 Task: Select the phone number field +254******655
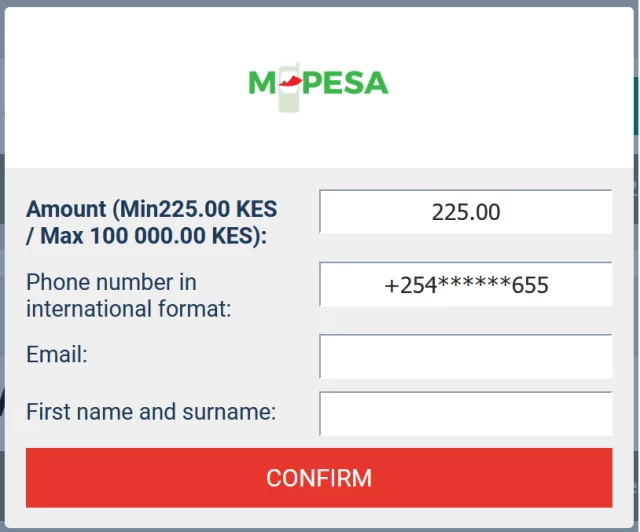point(466,284)
